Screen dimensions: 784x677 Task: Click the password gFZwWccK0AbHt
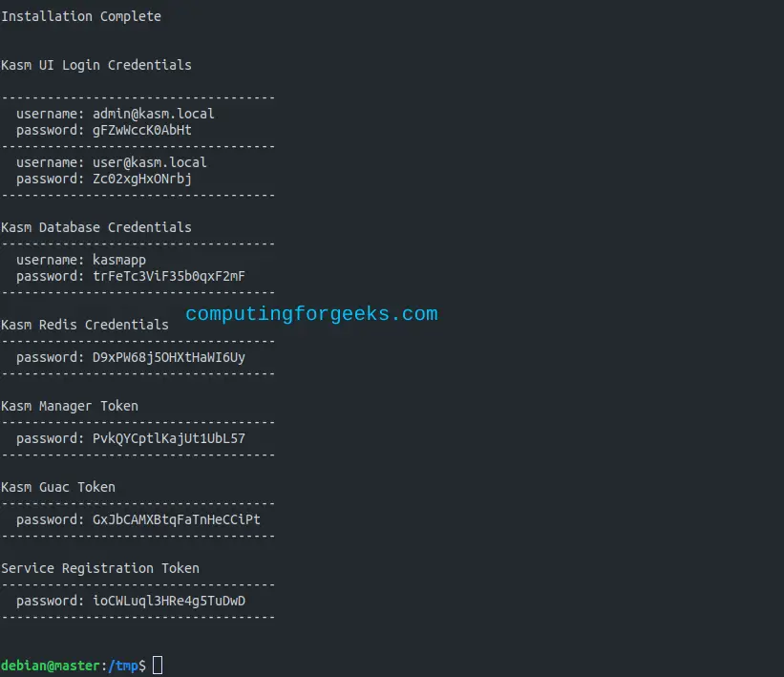coord(142,131)
